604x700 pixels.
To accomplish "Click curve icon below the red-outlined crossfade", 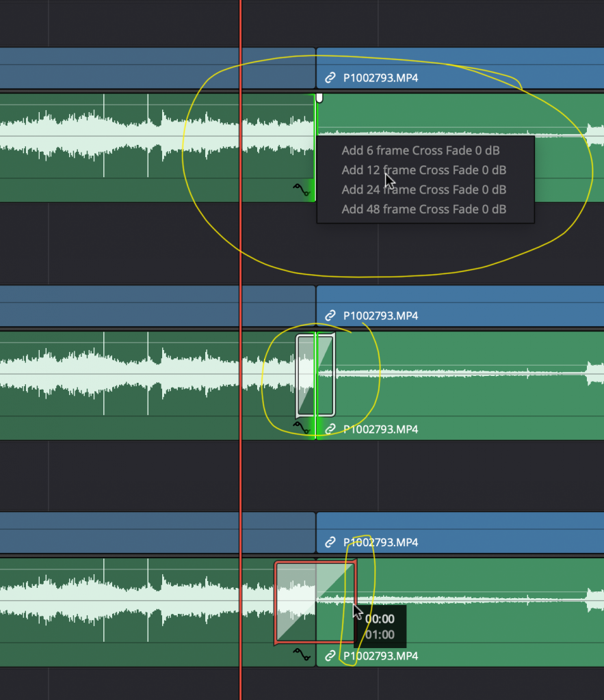I will [x=302, y=655].
